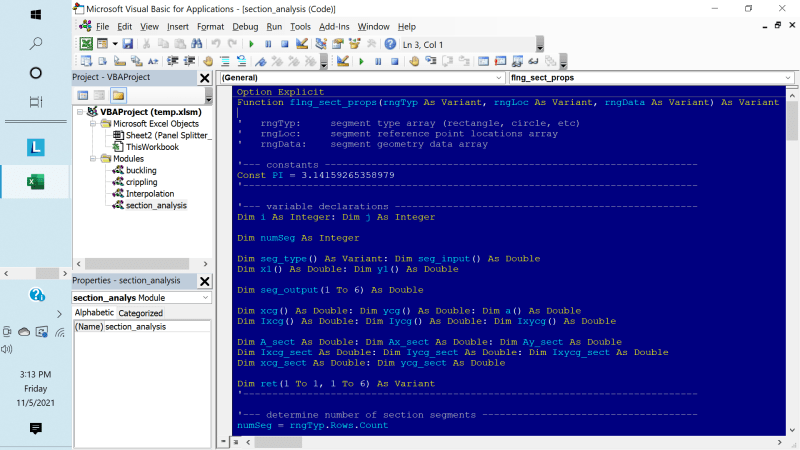Click the Quick Info icon

click(x=120, y=61)
